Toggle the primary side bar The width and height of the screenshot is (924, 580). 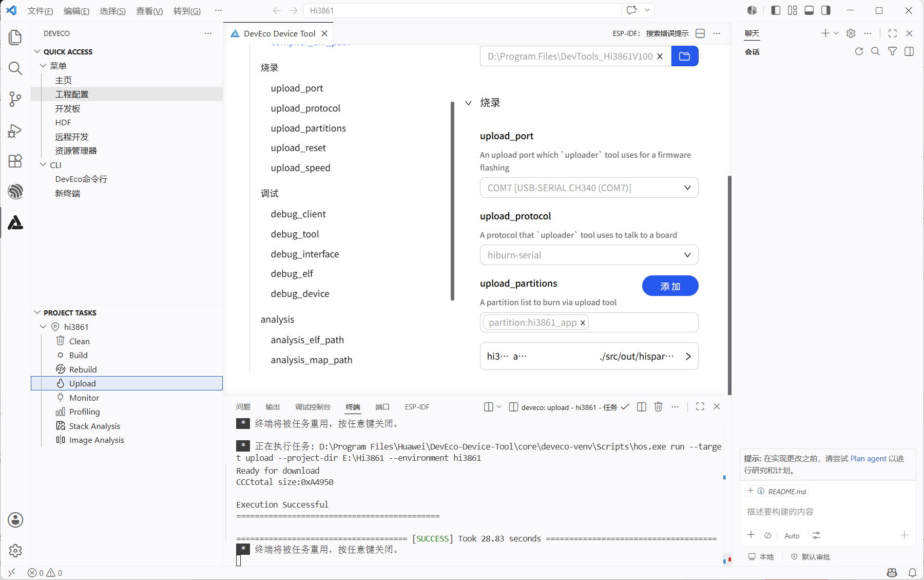click(776, 10)
